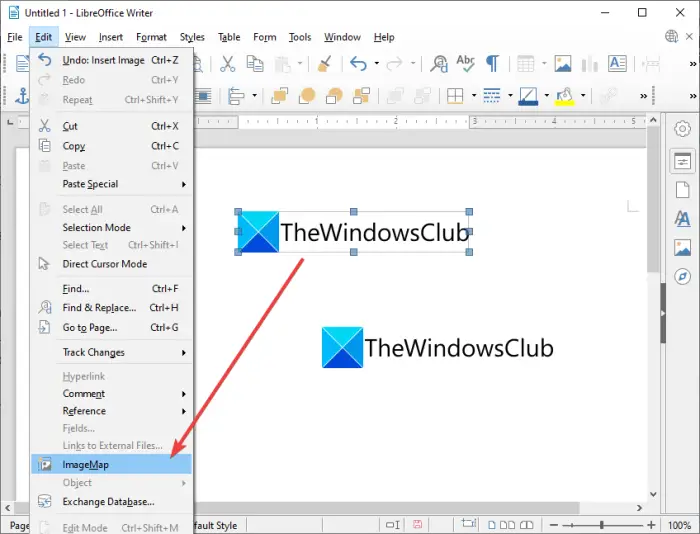Open the Page deck in sidebar
700x534 pixels.
coord(682,190)
